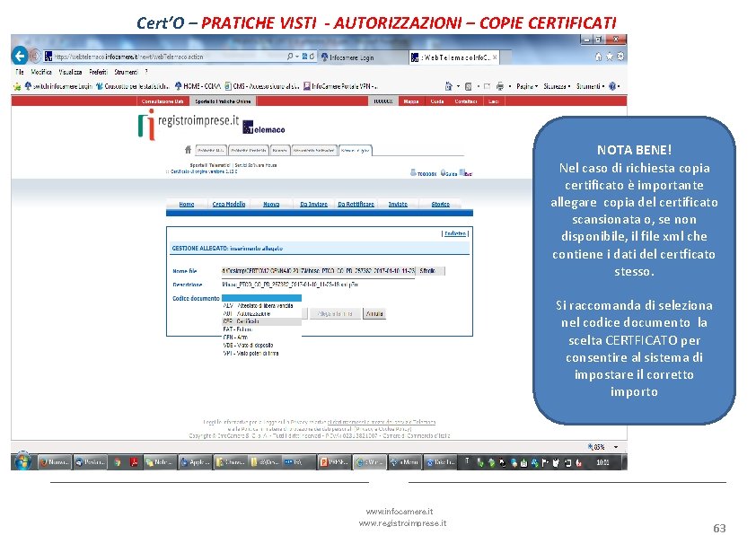Open the Sportello Pratiche Online tab
Viewport: 756px width, 535px height.
click(223, 101)
